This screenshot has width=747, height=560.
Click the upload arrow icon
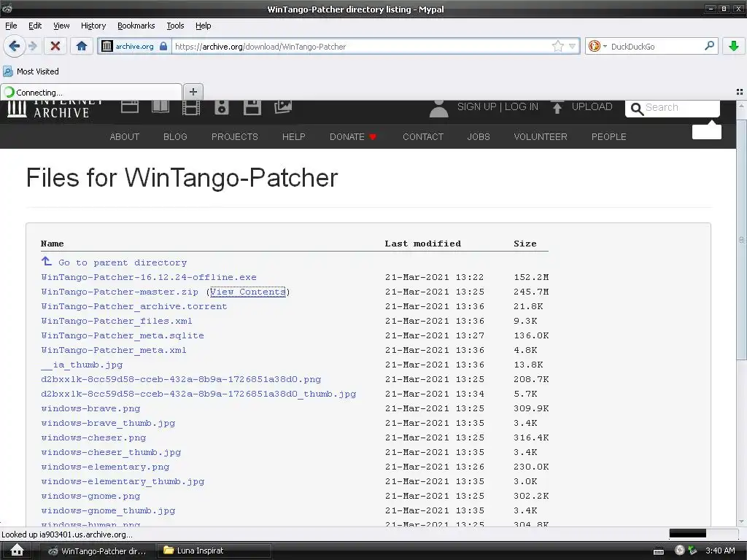(557, 107)
